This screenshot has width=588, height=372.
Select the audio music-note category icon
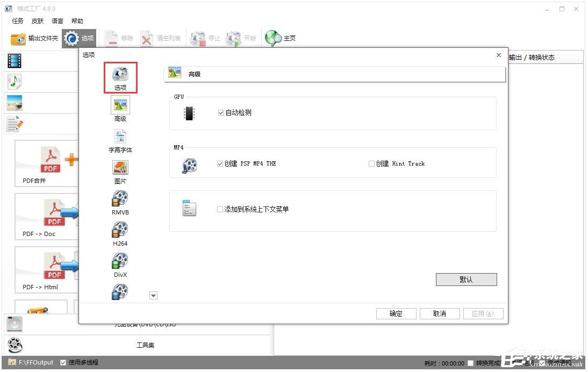pos(15,81)
